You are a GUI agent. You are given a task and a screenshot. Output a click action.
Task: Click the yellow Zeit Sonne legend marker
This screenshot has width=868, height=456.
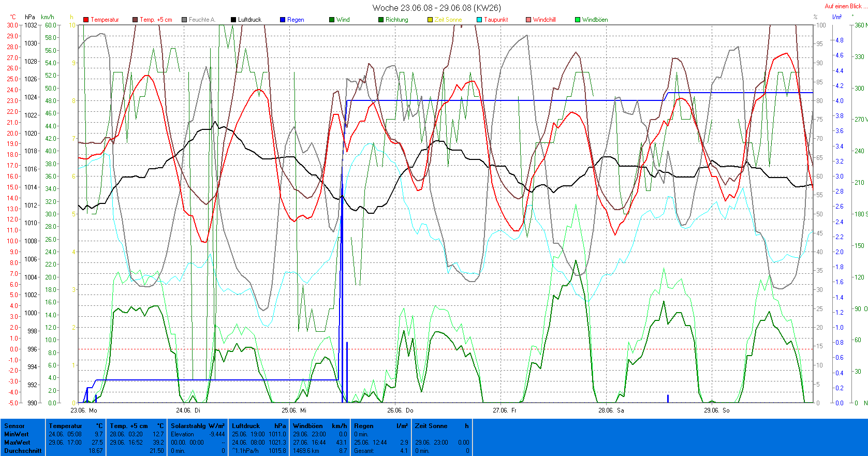[x=430, y=20]
